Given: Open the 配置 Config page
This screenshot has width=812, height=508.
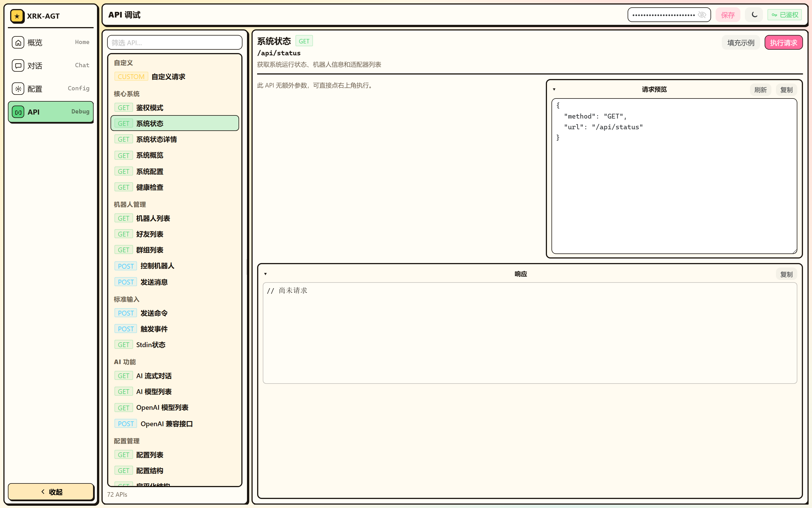Looking at the screenshot, I should (x=51, y=89).
